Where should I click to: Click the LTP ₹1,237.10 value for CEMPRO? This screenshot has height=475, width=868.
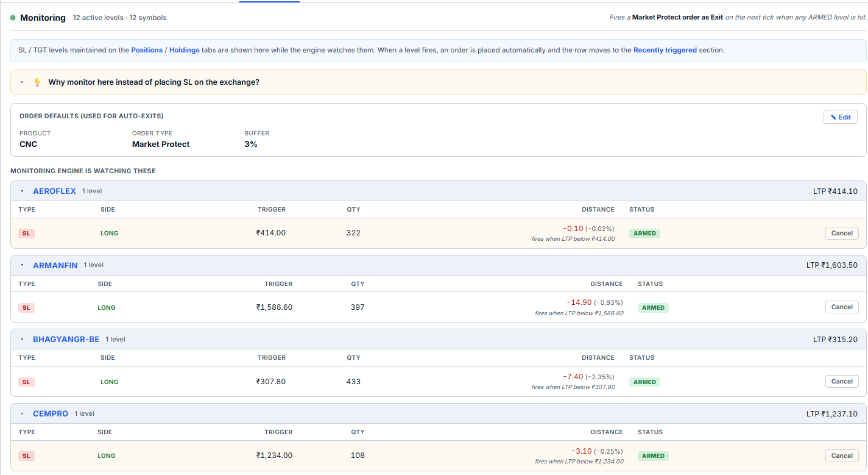[x=832, y=414]
